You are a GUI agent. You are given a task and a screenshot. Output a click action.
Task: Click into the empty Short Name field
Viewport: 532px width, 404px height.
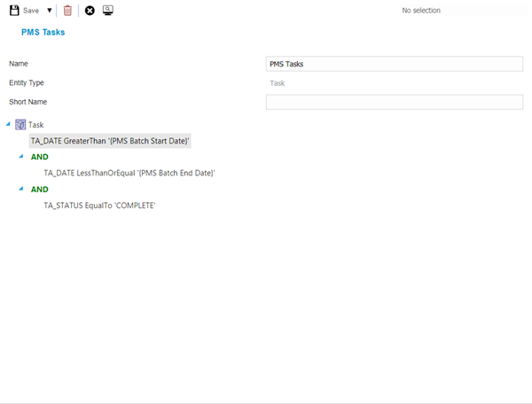click(394, 102)
